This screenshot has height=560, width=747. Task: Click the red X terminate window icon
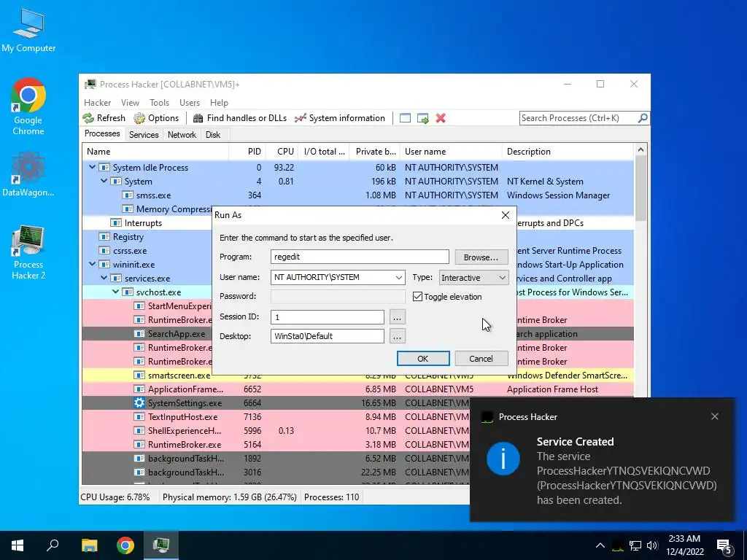click(x=441, y=118)
